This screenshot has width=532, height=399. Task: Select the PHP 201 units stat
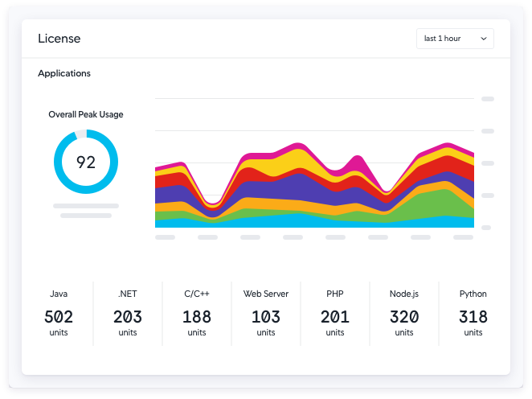coord(335,313)
